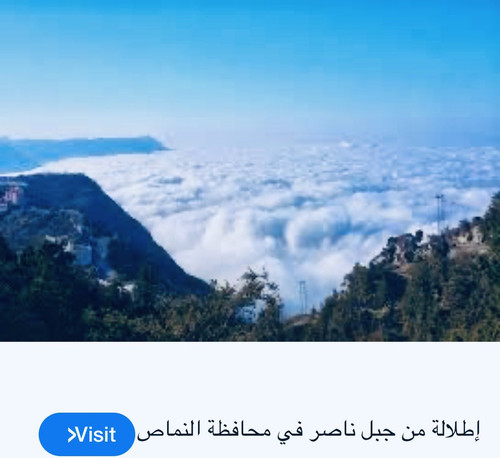Click the tall lattice tower on the right hillside
Screen dimensions: 500x458
click(x=439, y=213)
